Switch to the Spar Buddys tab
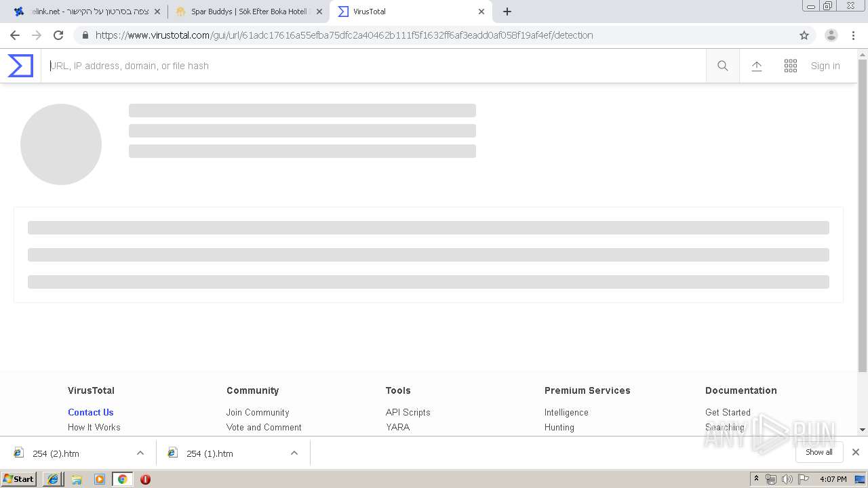 point(248,12)
